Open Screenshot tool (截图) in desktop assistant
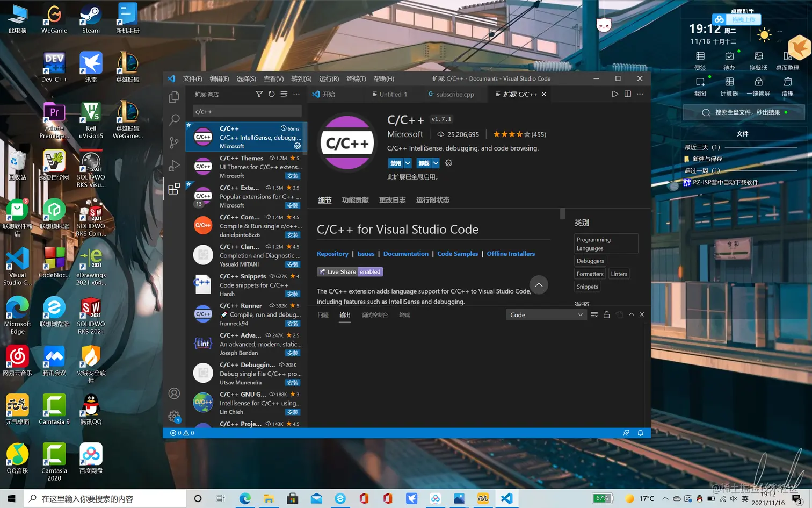812x508 pixels. coord(700,86)
